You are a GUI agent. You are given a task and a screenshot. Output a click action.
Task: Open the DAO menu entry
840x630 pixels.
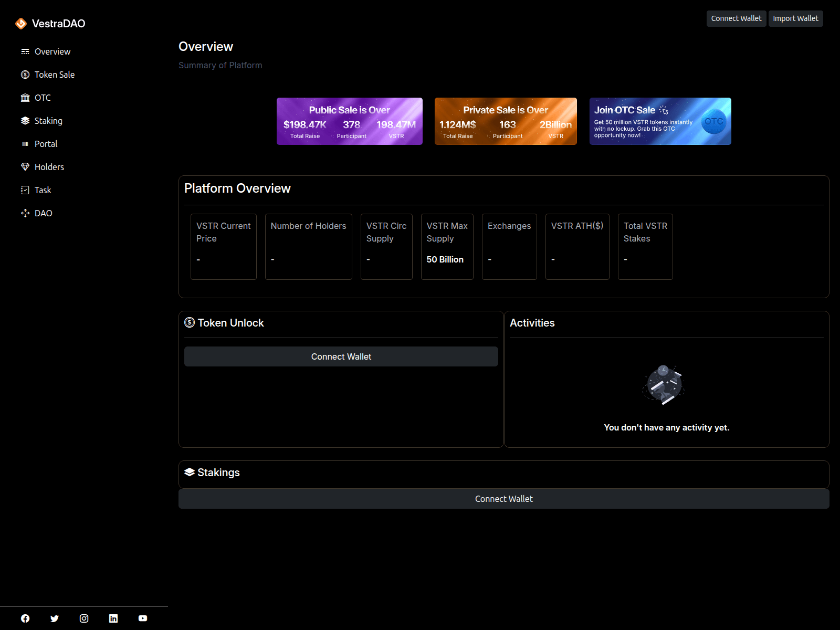click(x=44, y=213)
